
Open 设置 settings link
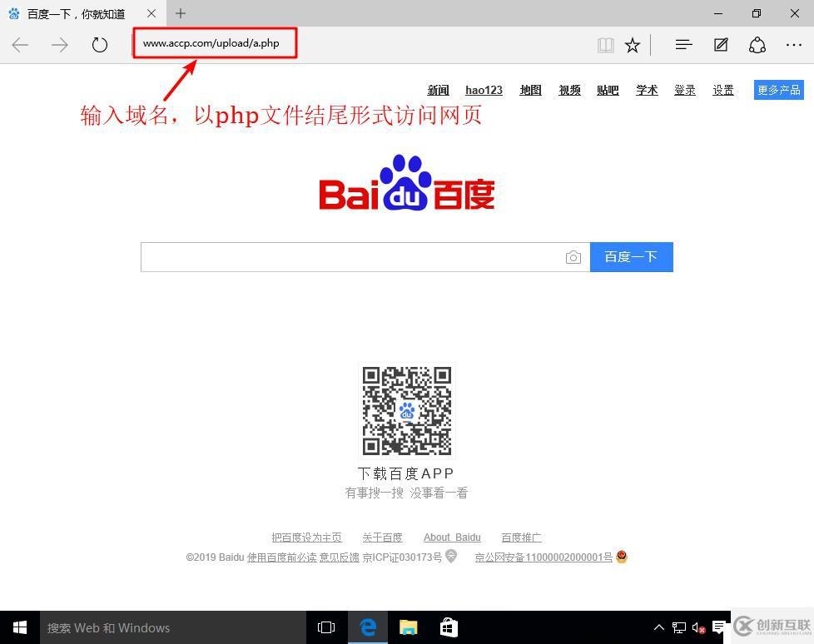[x=723, y=91]
